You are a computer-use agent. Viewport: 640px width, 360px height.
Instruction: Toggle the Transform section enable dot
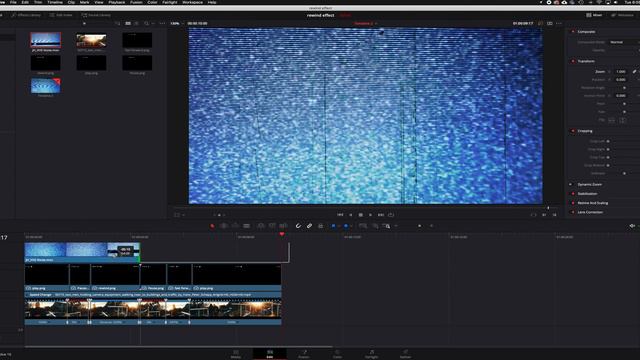[x=573, y=61]
